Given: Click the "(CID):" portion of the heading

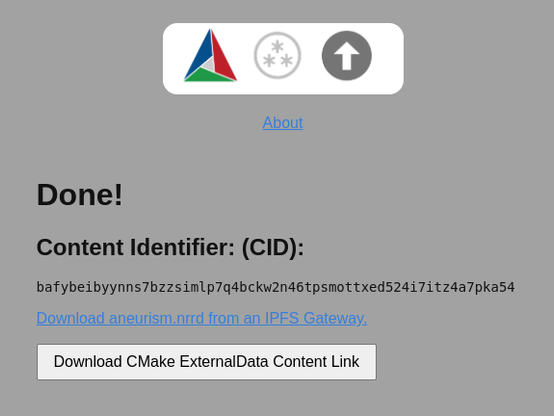Looking at the screenshot, I should [273, 247].
